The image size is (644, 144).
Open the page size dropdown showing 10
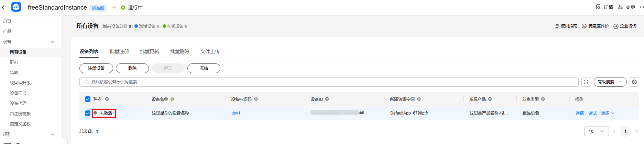click(x=596, y=131)
